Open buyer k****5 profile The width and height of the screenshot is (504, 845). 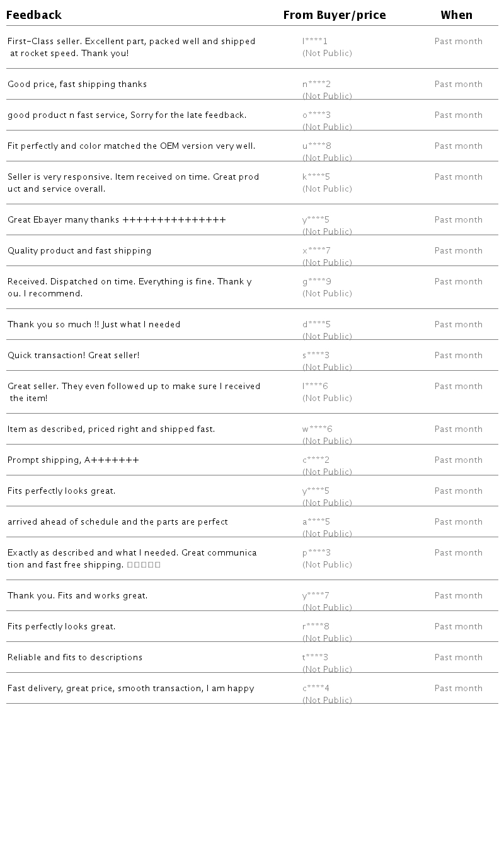click(316, 177)
